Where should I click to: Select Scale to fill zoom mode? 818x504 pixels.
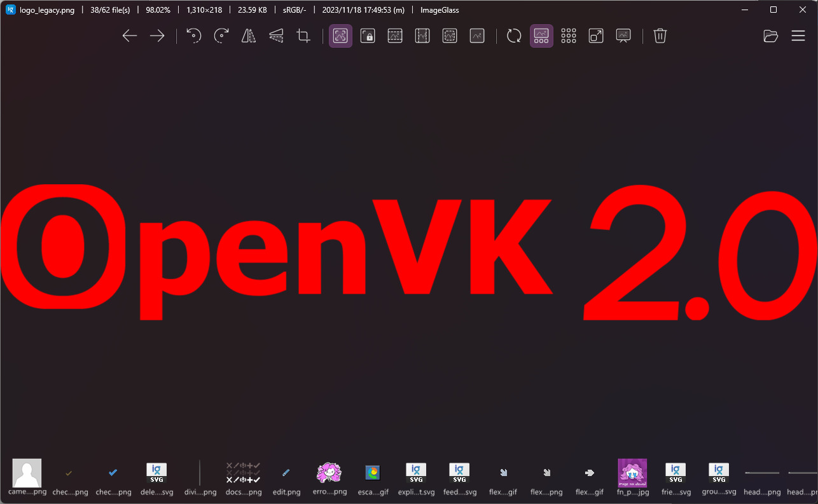(477, 36)
